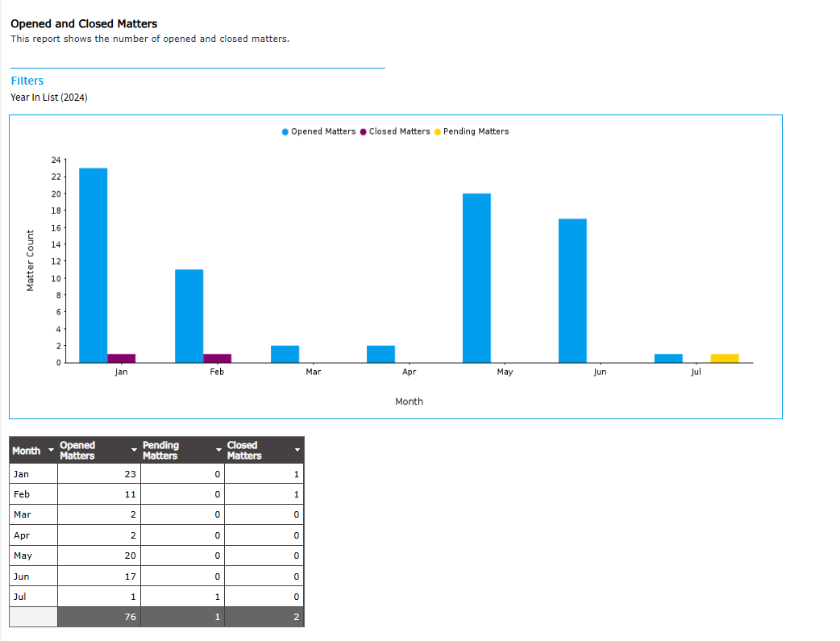The width and height of the screenshot is (840, 641).
Task: Open the Month column filter dropdown arrow
Action: pos(52,450)
